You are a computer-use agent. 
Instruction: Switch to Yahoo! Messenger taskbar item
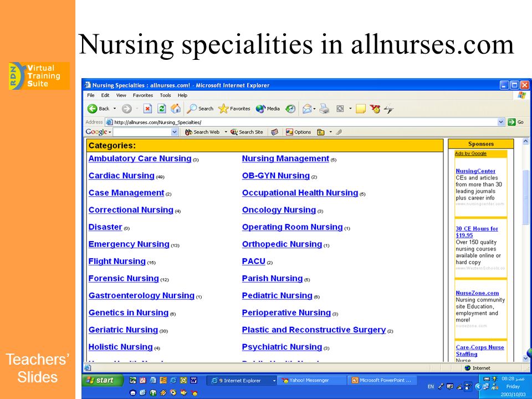point(312,380)
